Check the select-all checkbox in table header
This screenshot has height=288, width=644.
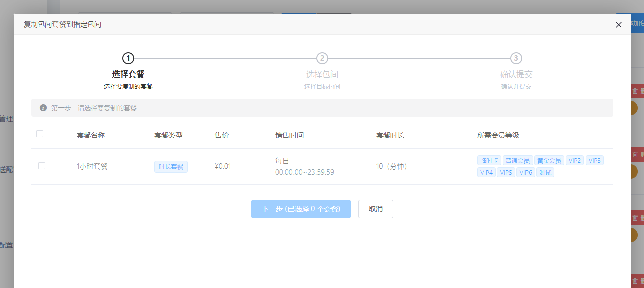pos(40,134)
